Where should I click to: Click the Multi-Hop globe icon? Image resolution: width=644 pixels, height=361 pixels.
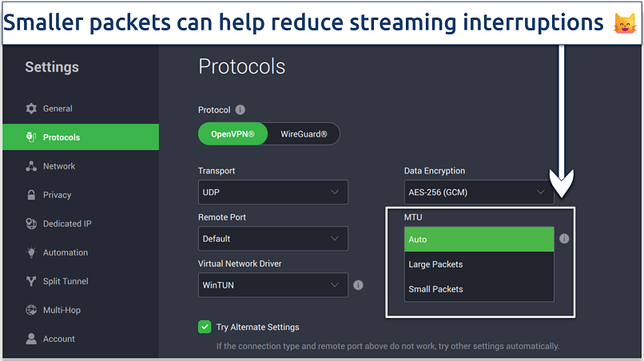pyautogui.click(x=31, y=310)
